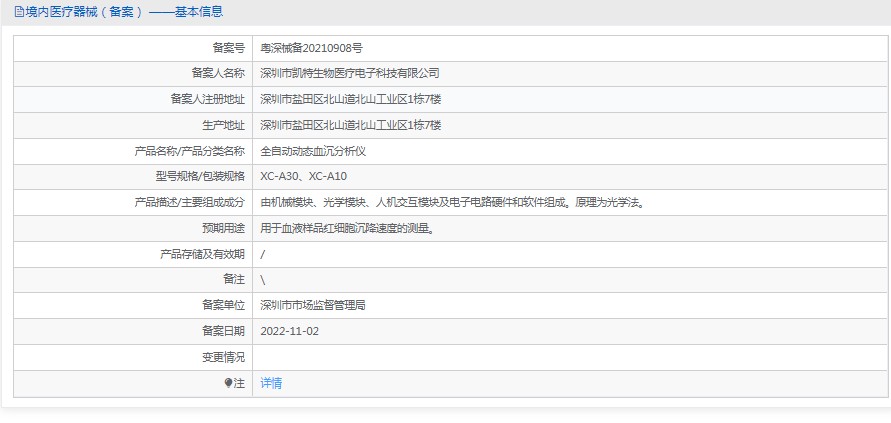Select the model value XC-A30、XC-A10
Screen dimensions: 891x423
pyautogui.click(x=303, y=177)
